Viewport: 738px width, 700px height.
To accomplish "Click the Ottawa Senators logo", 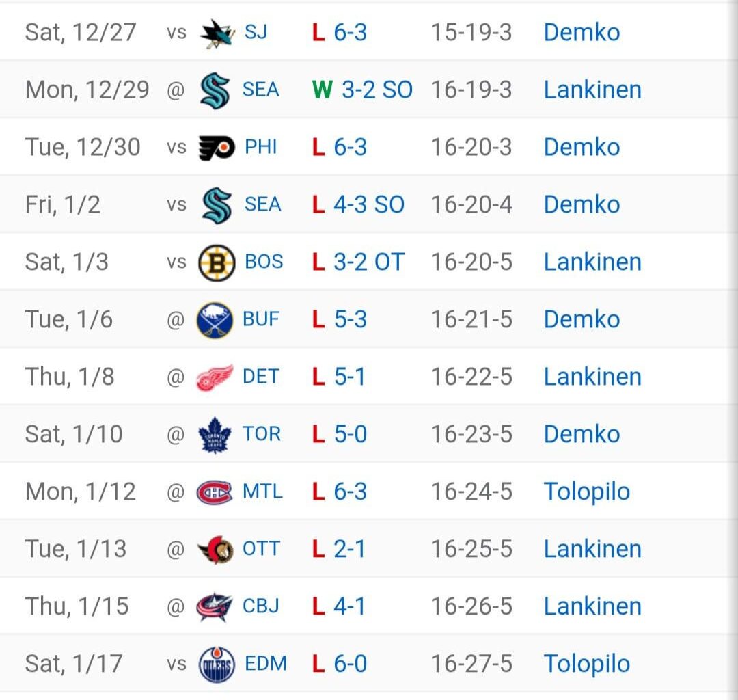I will [x=215, y=550].
